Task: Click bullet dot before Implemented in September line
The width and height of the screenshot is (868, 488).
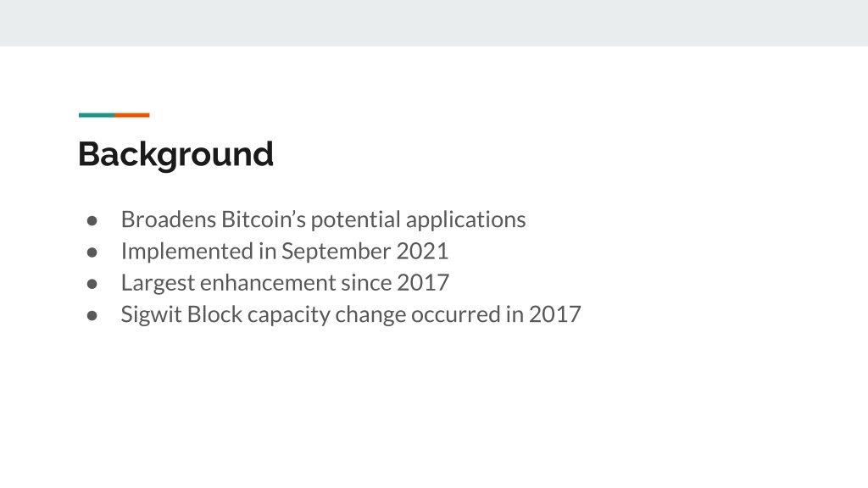Action: coord(92,252)
